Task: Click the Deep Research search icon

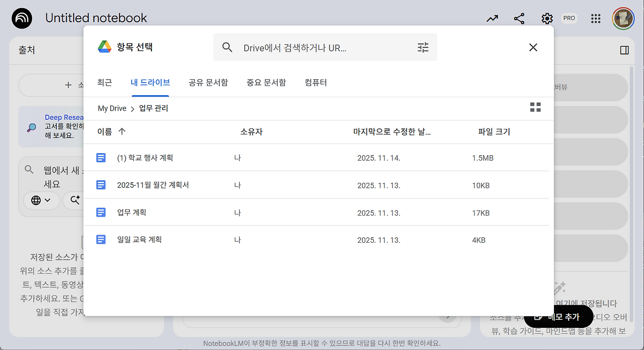Action: [x=32, y=127]
